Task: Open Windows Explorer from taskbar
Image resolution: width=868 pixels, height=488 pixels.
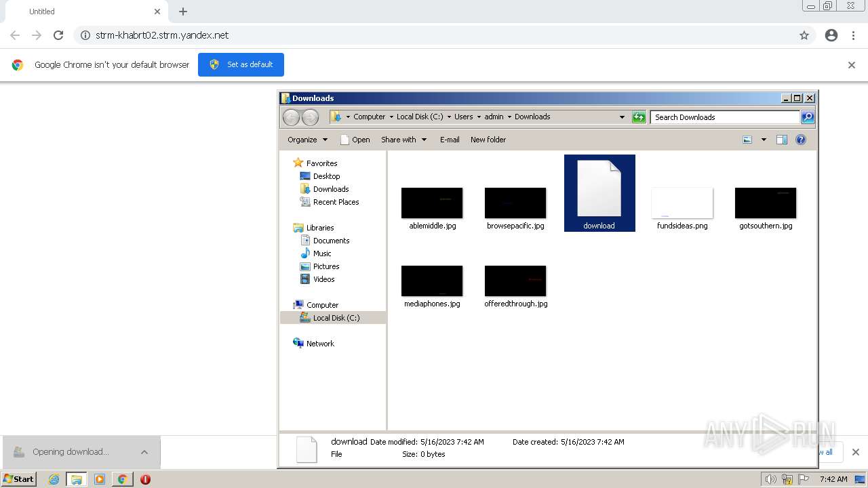Action: point(77,479)
